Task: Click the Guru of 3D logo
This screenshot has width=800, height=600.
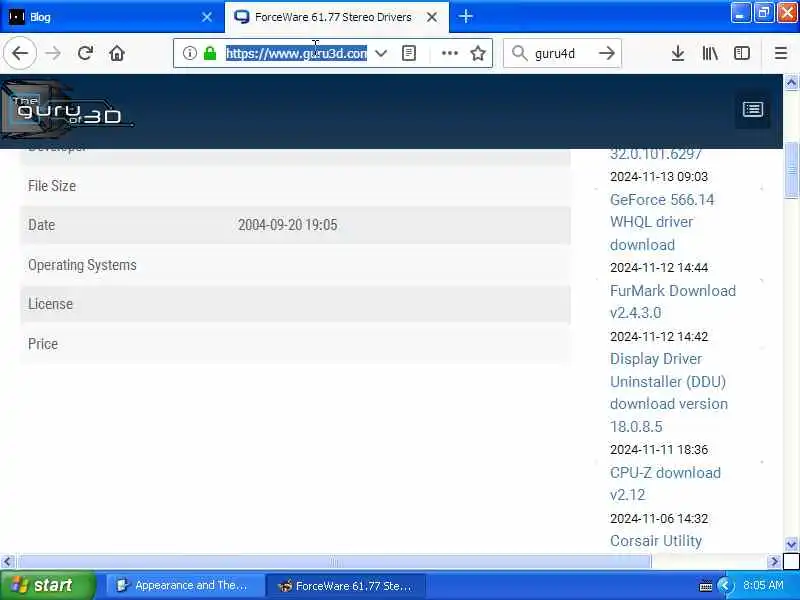Action: tap(66, 110)
